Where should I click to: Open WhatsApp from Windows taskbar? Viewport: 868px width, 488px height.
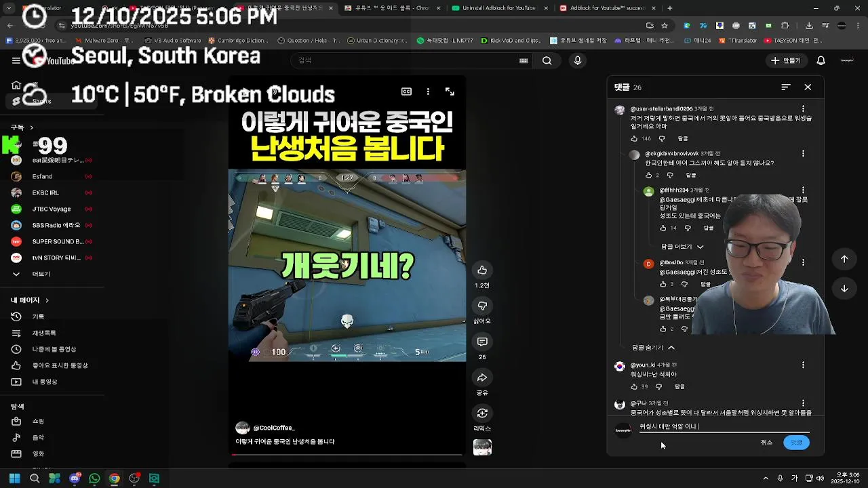point(94,479)
